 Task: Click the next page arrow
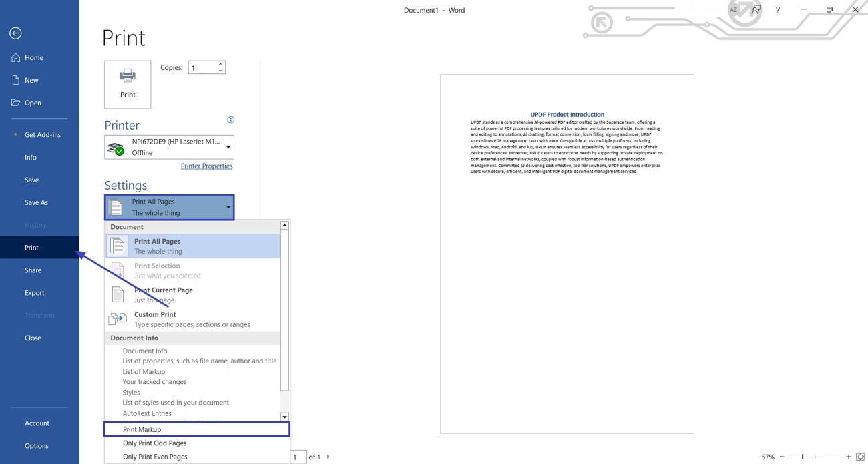328,457
